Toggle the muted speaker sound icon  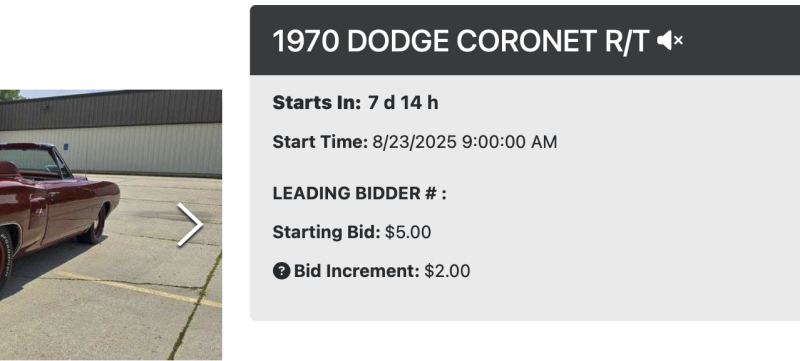670,40
